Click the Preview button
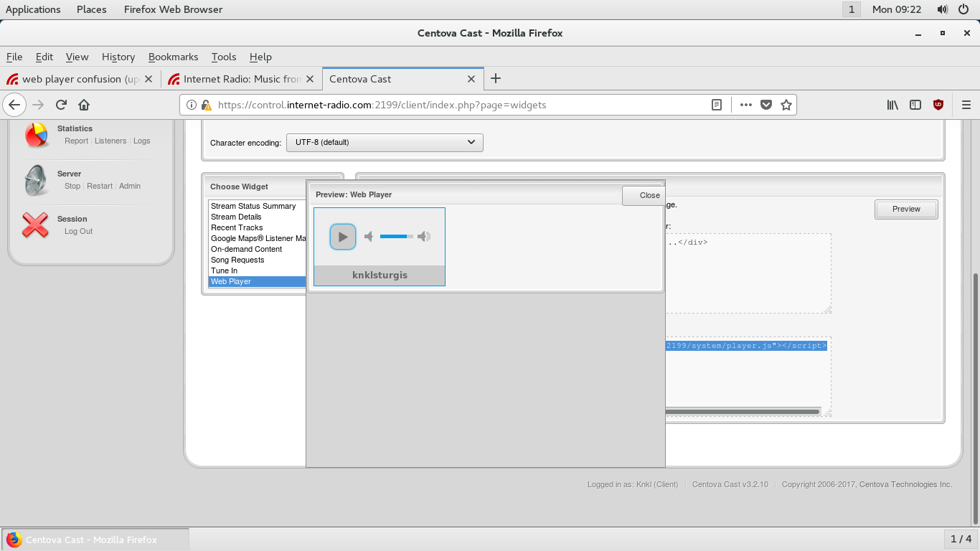The width and height of the screenshot is (980, 551). [906, 209]
